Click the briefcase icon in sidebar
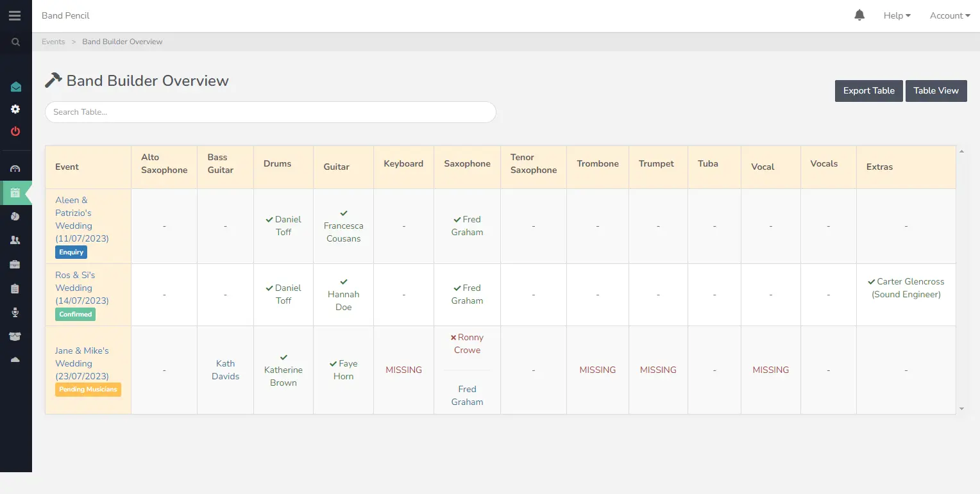Screen dimensions: 980x494 15,265
